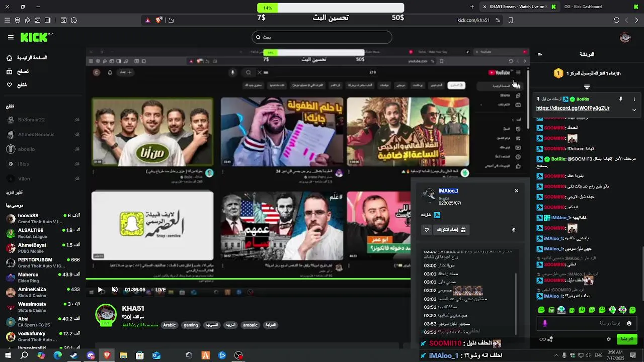Toggle the browser sidebar panel icon
Viewport: 644px width, 362px height.
point(47,20)
